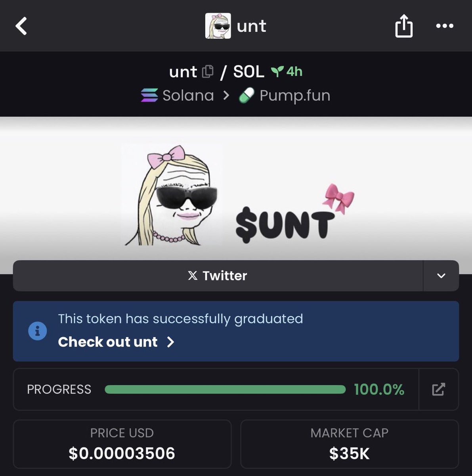Open the share sheet icon
This screenshot has width=472, height=476.
tap(404, 26)
